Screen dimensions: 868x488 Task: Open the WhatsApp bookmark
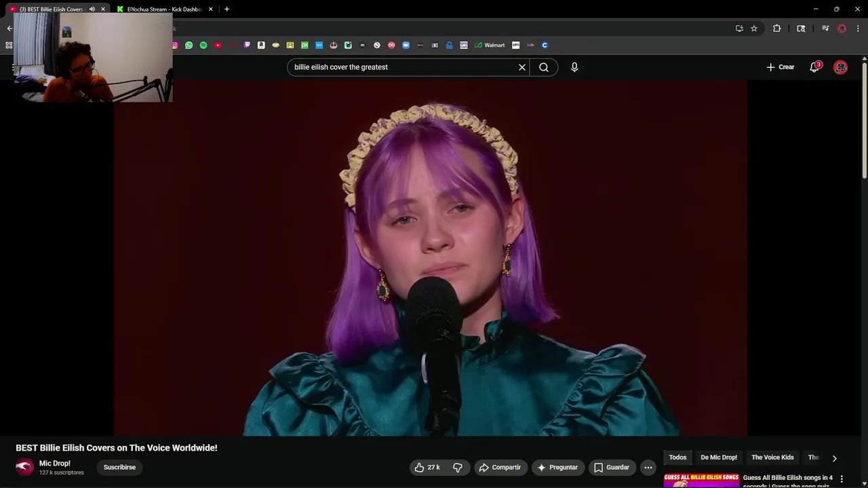[x=189, y=45]
